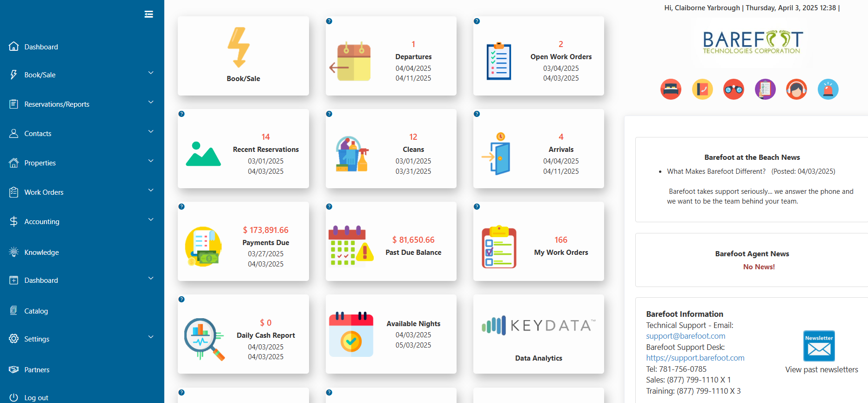Open the https://support.barefoot.com link

(695, 358)
